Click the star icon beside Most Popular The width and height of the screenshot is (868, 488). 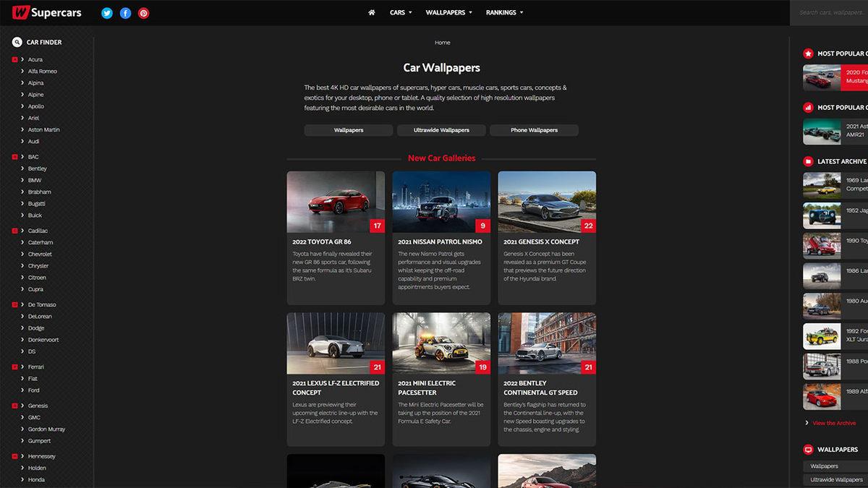pos(808,53)
